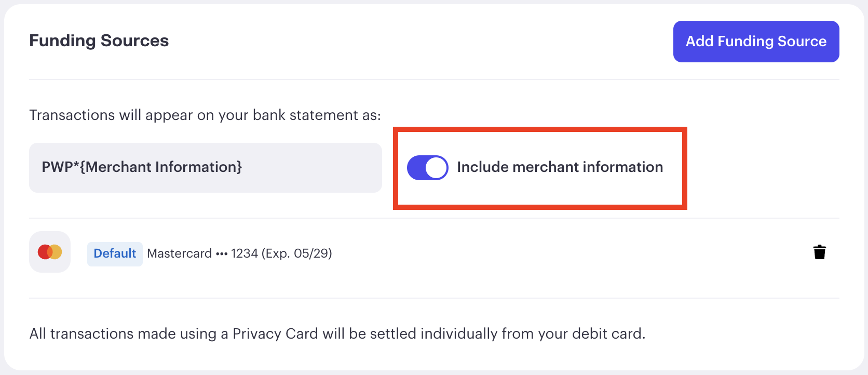Click the card's last four digits 1234
This screenshot has height=375, width=868.
[x=245, y=253]
